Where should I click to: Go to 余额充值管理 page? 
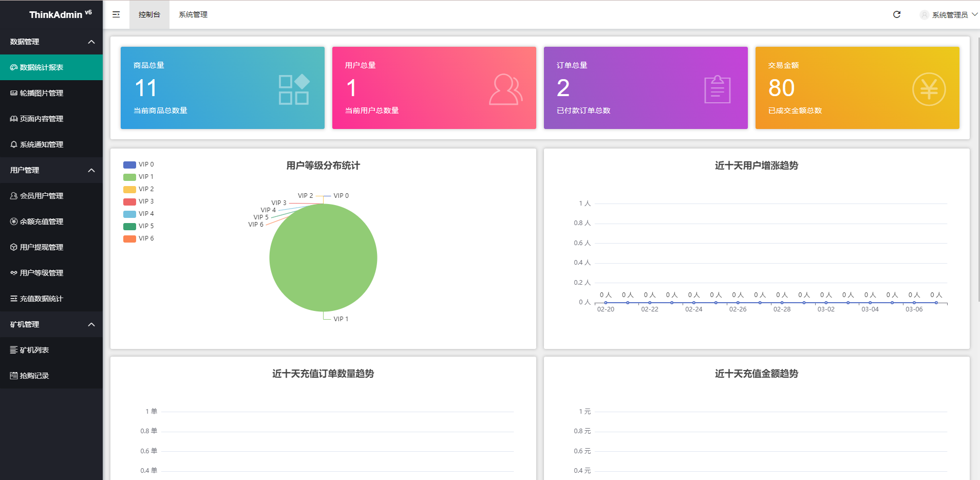pyautogui.click(x=41, y=221)
